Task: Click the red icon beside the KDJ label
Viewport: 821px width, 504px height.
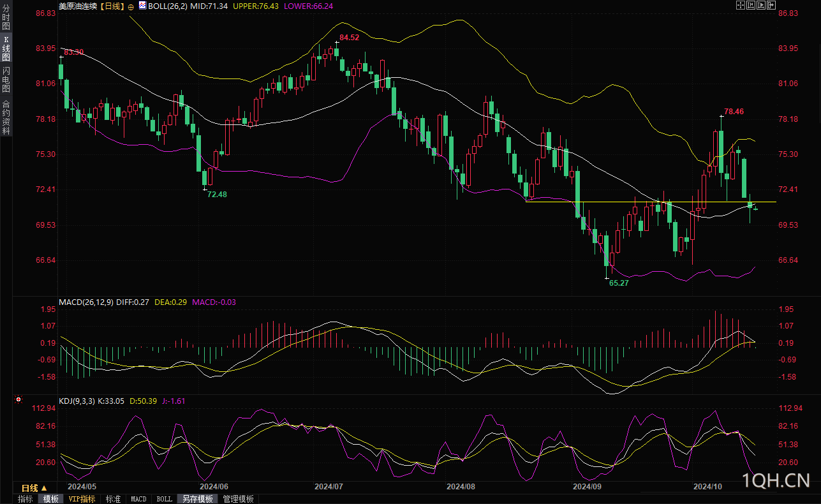Action: point(18,400)
